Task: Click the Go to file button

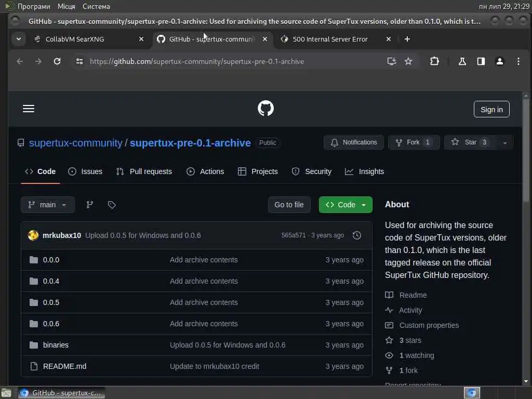Action: pyautogui.click(x=289, y=205)
